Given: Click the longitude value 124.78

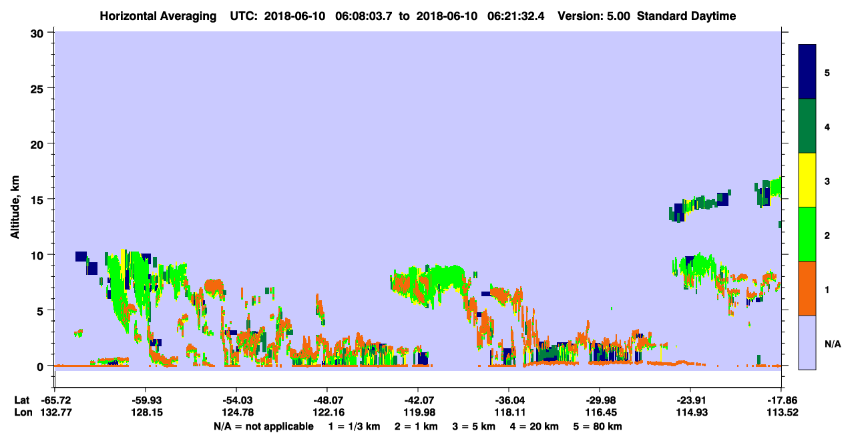Looking at the screenshot, I should [236, 412].
